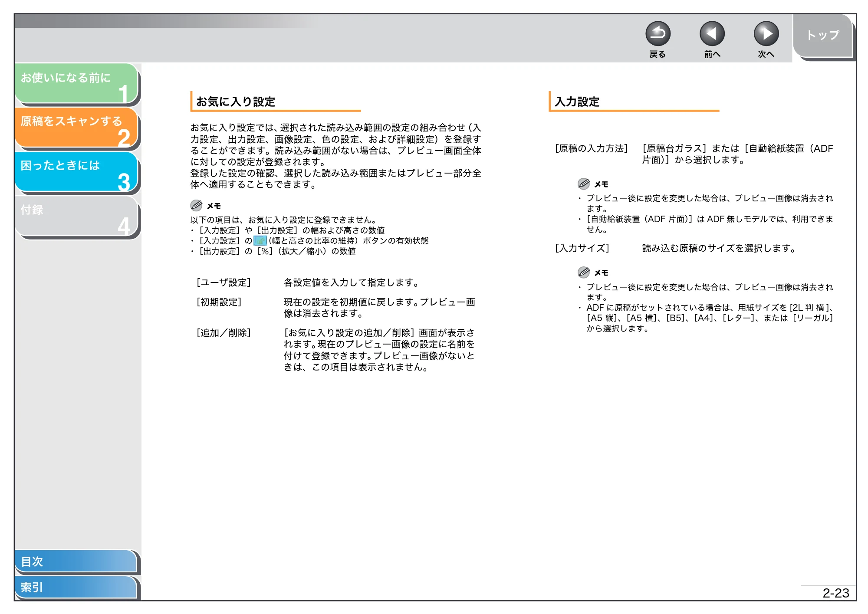Open the 目次 (table of contents) button
Viewport: 868px width, 614px height.
[x=76, y=561]
